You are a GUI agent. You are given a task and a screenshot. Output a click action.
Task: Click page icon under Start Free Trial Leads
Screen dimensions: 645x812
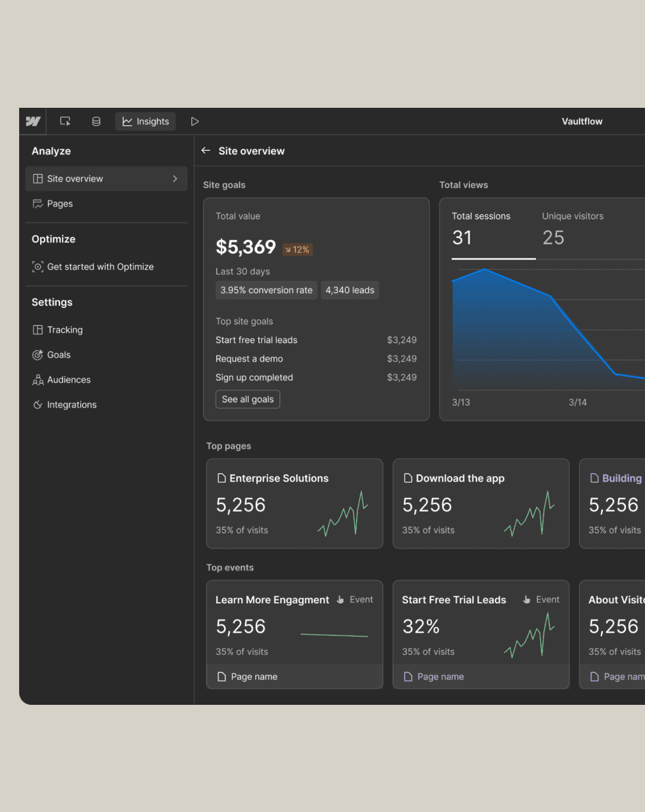pos(408,677)
